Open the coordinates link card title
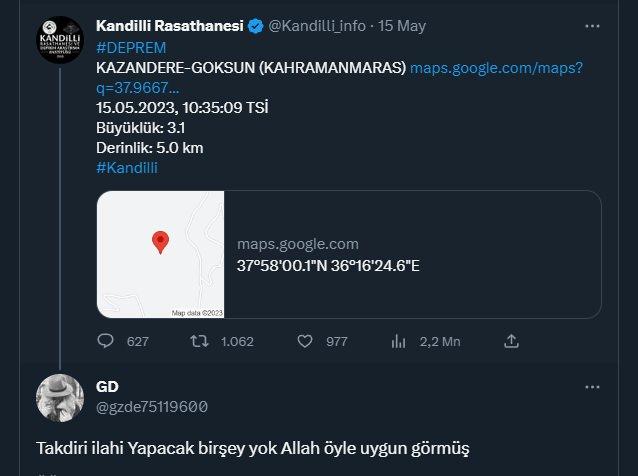 tap(328, 266)
